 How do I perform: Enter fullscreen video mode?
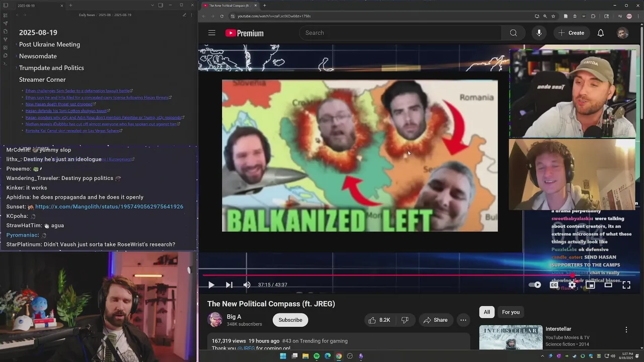coord(626,285)
